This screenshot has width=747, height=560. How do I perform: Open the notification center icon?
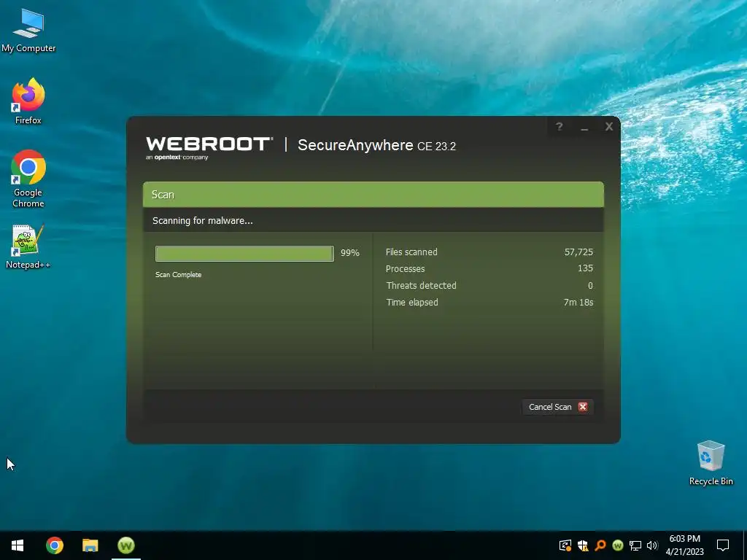click(723, 545)
